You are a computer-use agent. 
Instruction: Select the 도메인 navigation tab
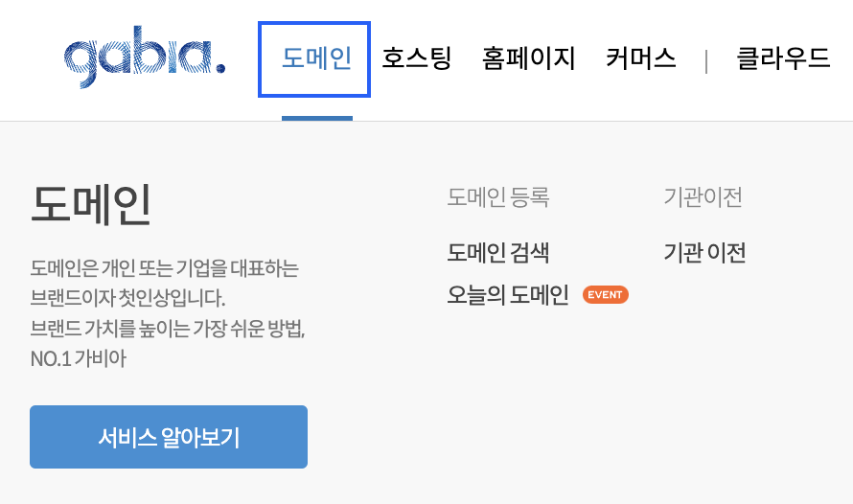click(x=314, y=59)
